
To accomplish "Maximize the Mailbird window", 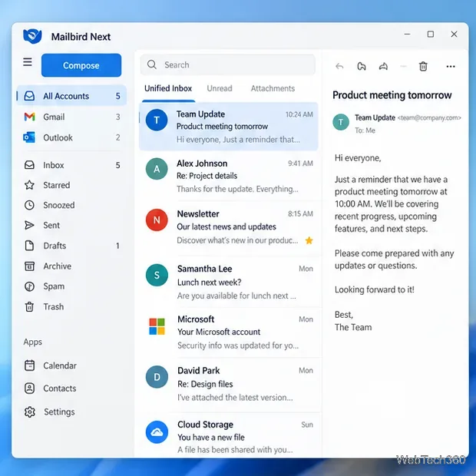I will (x=431, y=34).
